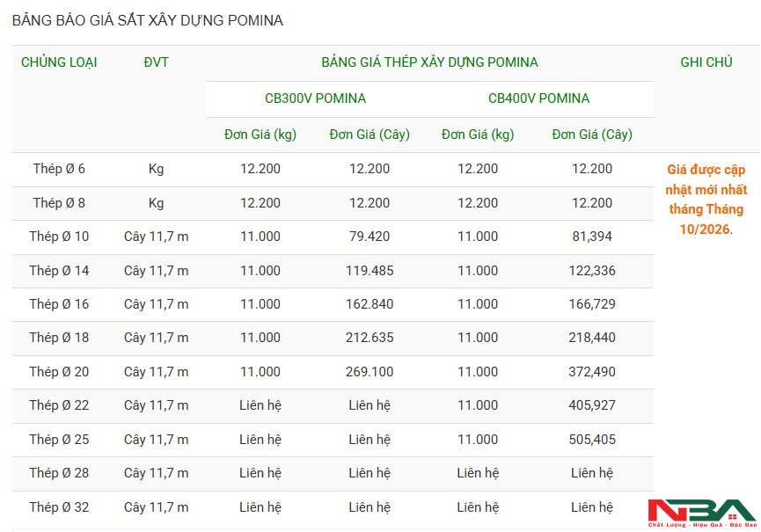
Task: Click the 'Thép Ø 14' row label
Action: click(59, 271)
